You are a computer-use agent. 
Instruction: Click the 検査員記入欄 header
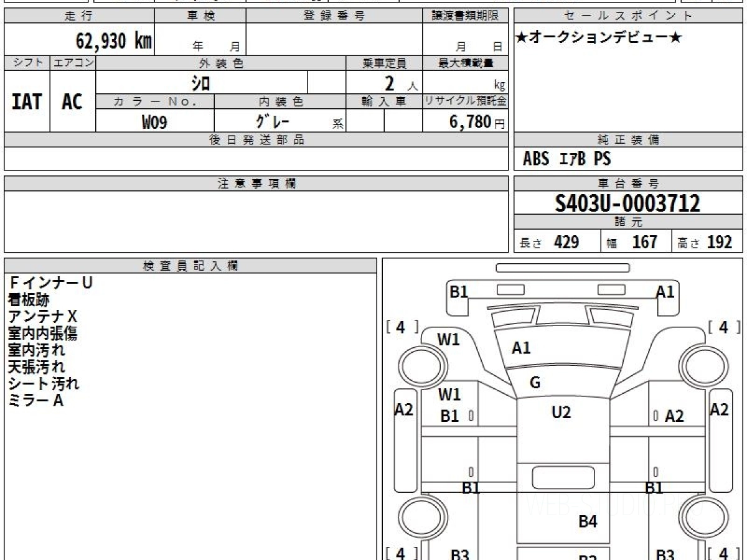tap(190, 266)
